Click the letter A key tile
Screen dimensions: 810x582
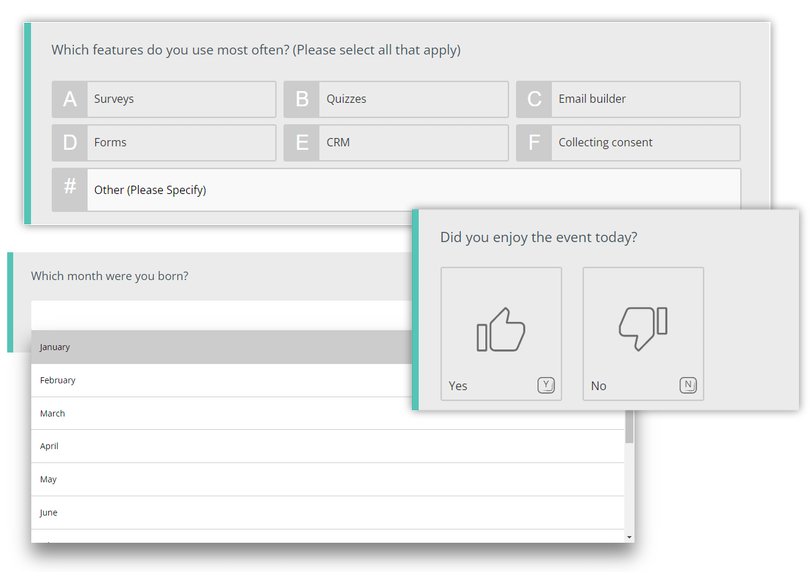70,99
